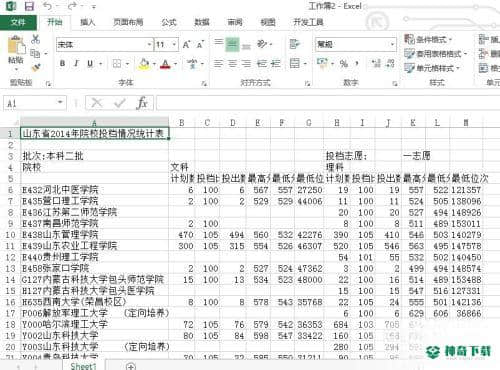
Task: Open the number format dropdown
Action: [392, 44]
